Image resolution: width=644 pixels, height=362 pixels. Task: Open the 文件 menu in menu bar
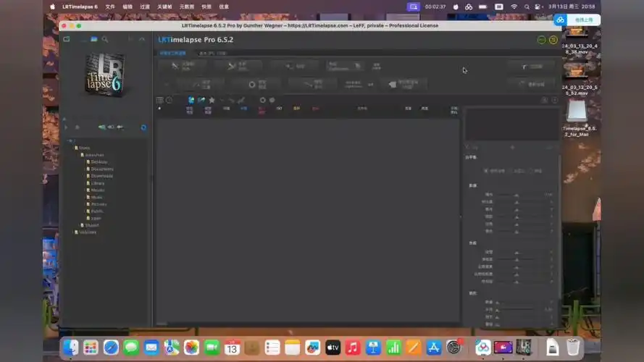pyautogui.click(x=110, y=7)
